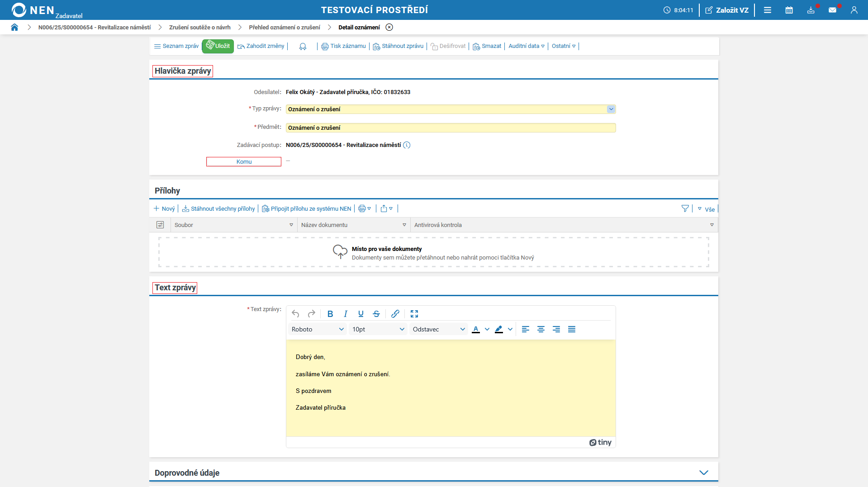
Task: Click the green Uložit button
Action: [218, 46]
